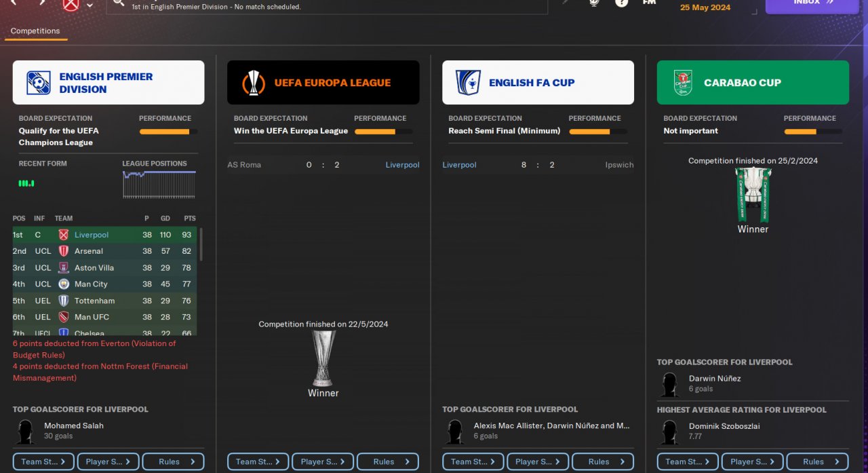Click the FA Cup performance bar
The width and height of the screenshot is (868, 473).
point(598,132)
